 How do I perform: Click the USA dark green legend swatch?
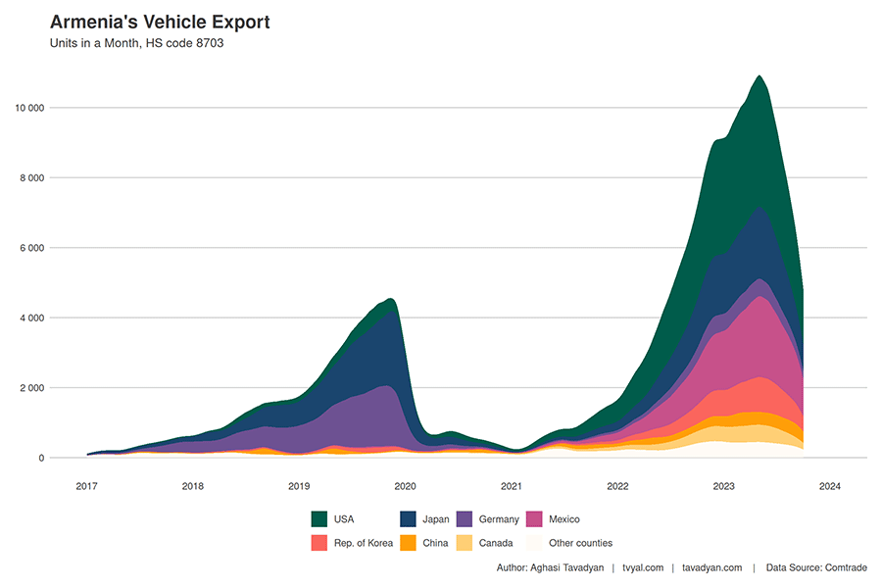pos(318,518)
